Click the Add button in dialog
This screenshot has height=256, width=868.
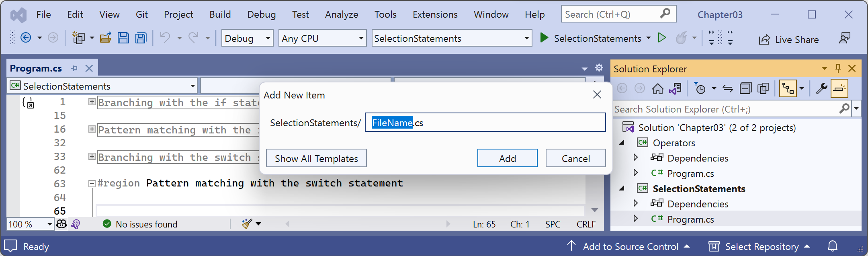(x=508, y=158)
